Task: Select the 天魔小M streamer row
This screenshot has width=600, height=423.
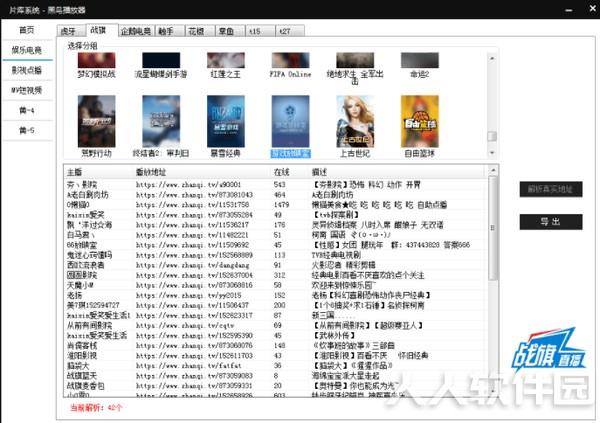Action: click(276, 285)
